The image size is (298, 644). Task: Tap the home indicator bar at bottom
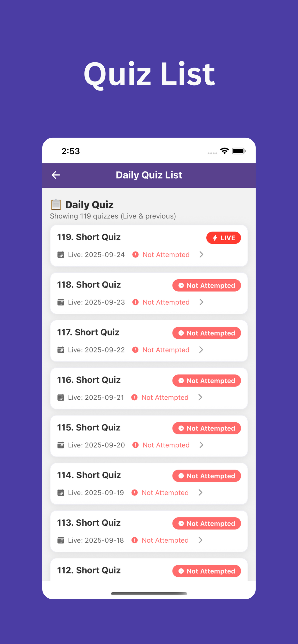click(x=149, y=593)
